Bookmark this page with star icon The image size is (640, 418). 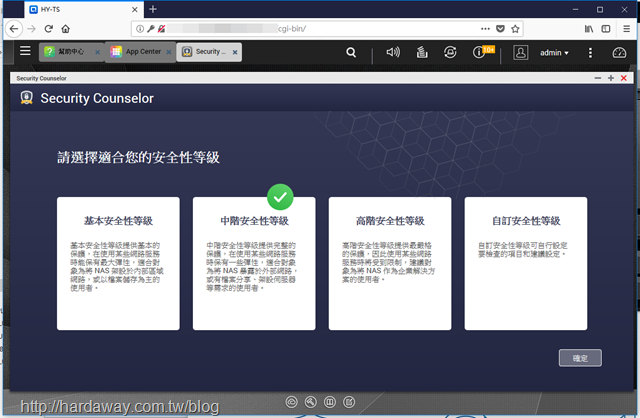[515, 29]
